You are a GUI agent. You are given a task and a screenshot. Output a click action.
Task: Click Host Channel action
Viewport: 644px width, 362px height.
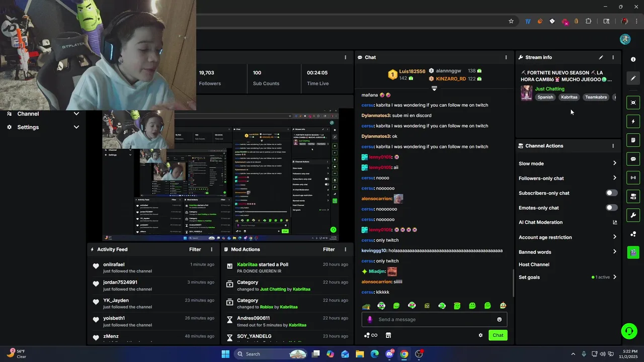click(x=534, y=264)
